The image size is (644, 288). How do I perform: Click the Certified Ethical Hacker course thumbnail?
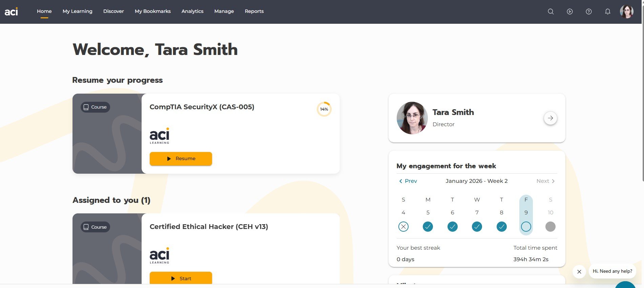107,249
